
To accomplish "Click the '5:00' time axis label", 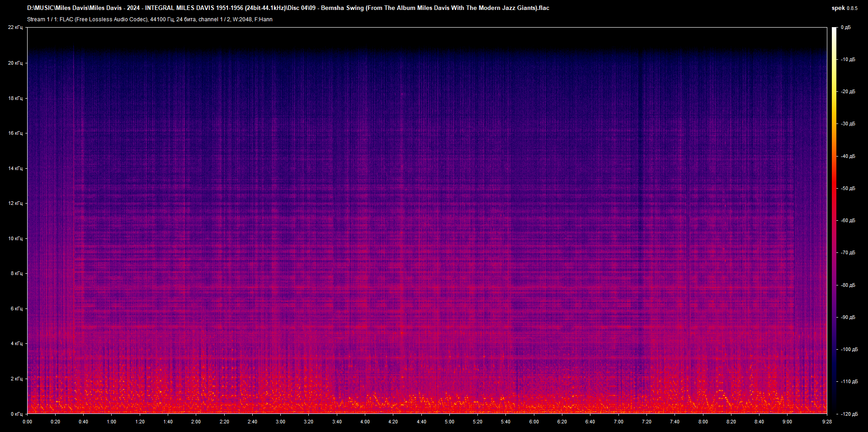I will click(x=449, y=422).
